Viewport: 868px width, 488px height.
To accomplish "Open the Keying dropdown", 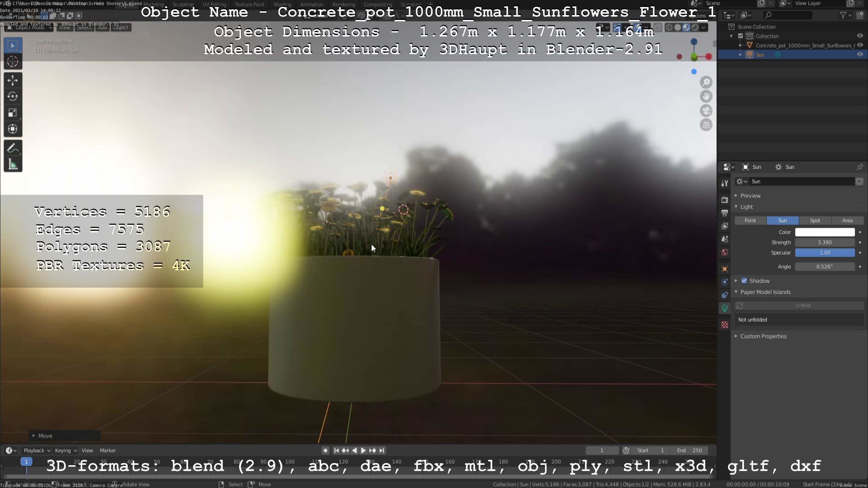I will click(66, 450).
